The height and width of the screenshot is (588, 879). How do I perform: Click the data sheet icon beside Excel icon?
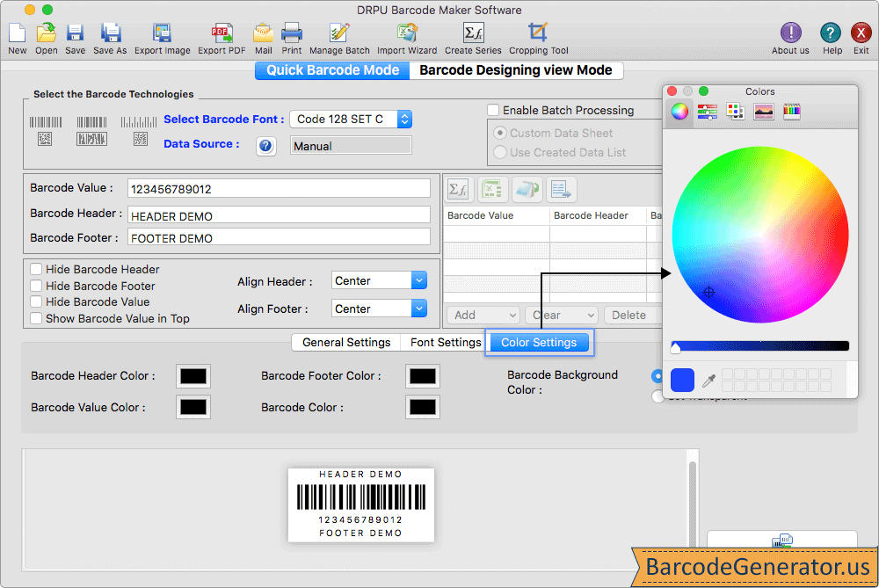tap(527, 190)
